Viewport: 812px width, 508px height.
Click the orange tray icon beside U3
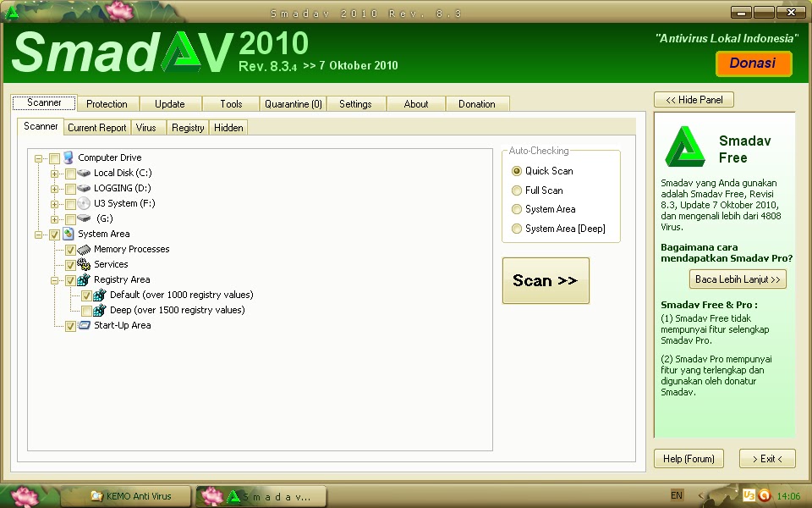(765, 495)
